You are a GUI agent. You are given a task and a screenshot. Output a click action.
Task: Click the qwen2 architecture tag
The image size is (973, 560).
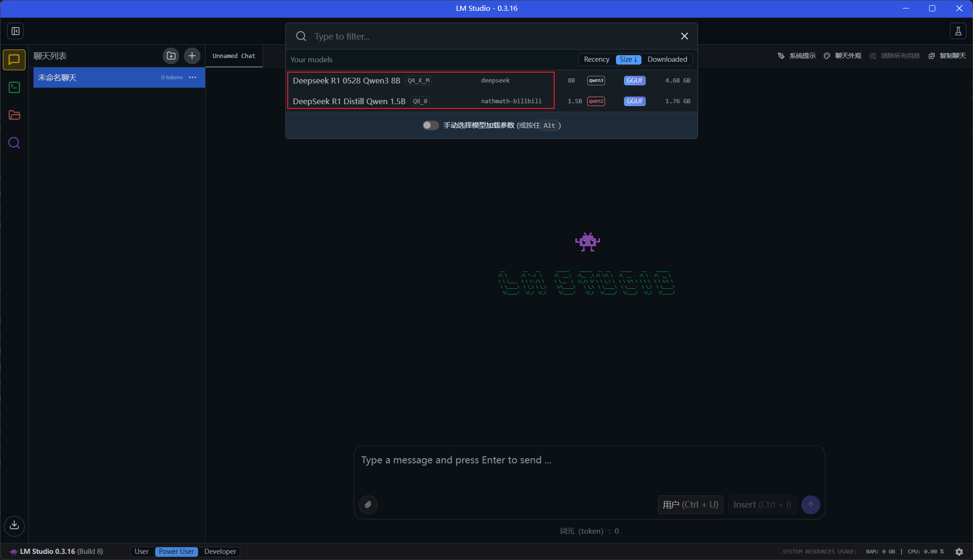[x=596, y=101]
